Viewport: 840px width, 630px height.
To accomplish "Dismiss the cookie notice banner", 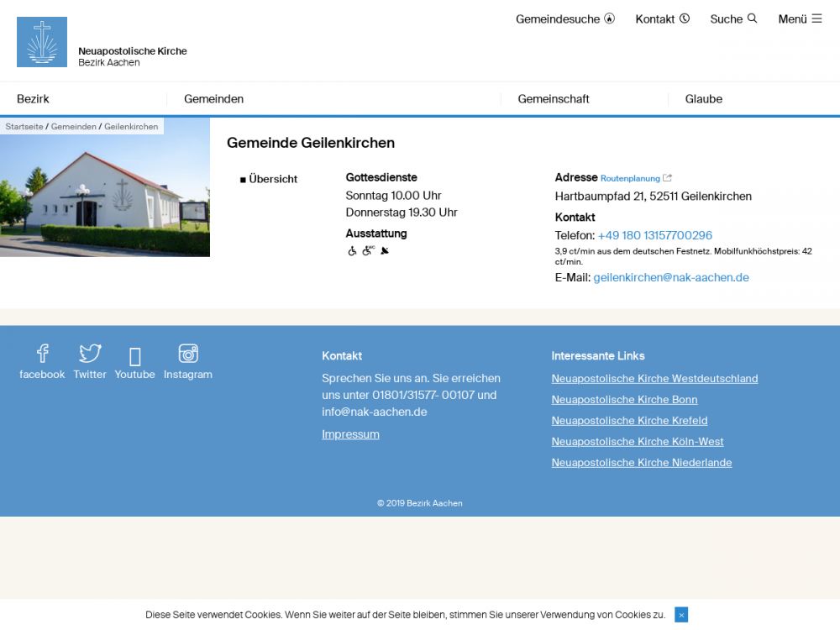I will click(681, 615).
